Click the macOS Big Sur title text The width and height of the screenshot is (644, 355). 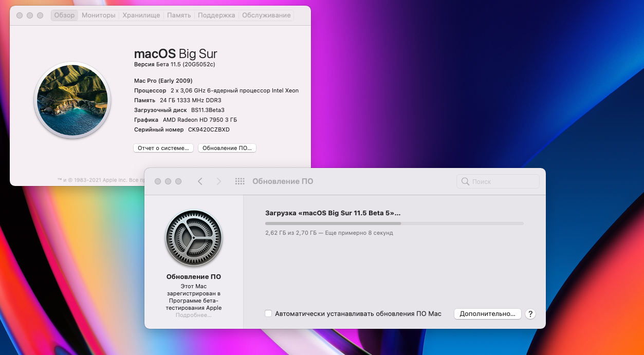pos(175,53)
